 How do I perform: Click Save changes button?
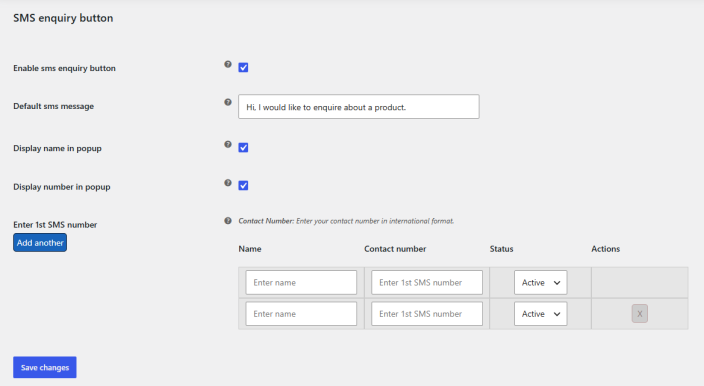click(x=45, y=367)
